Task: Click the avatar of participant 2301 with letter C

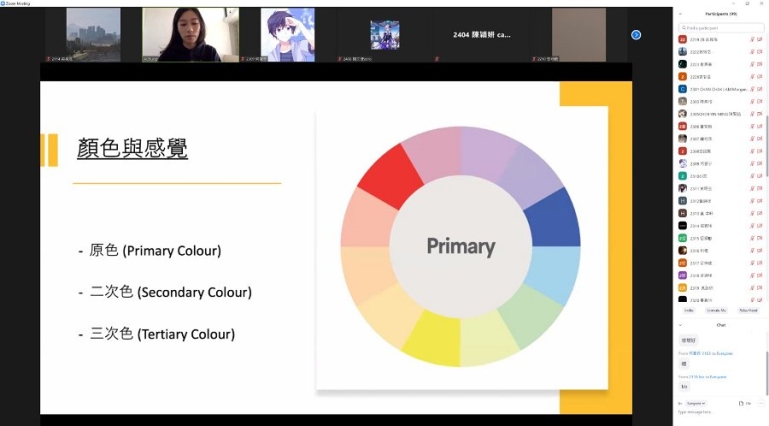Action: [x=682, y=89]
